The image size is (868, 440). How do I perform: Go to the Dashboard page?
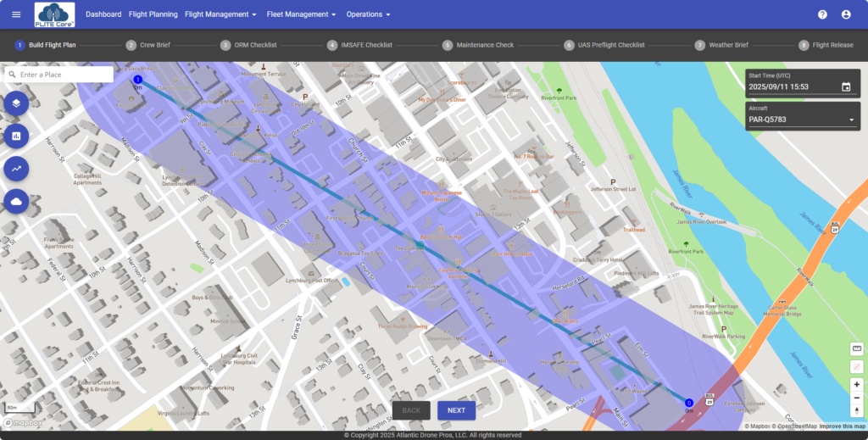(x=103, y=14)
